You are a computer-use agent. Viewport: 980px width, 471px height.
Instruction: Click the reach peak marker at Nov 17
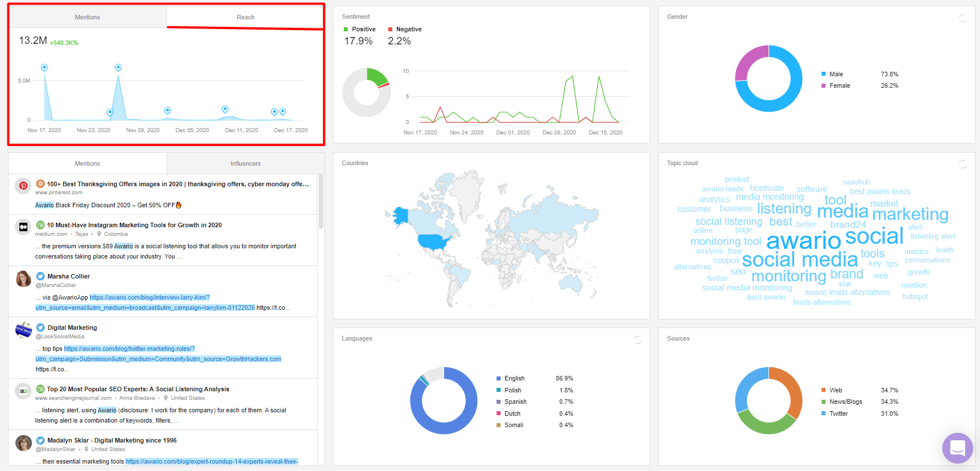tap(44, 68)
